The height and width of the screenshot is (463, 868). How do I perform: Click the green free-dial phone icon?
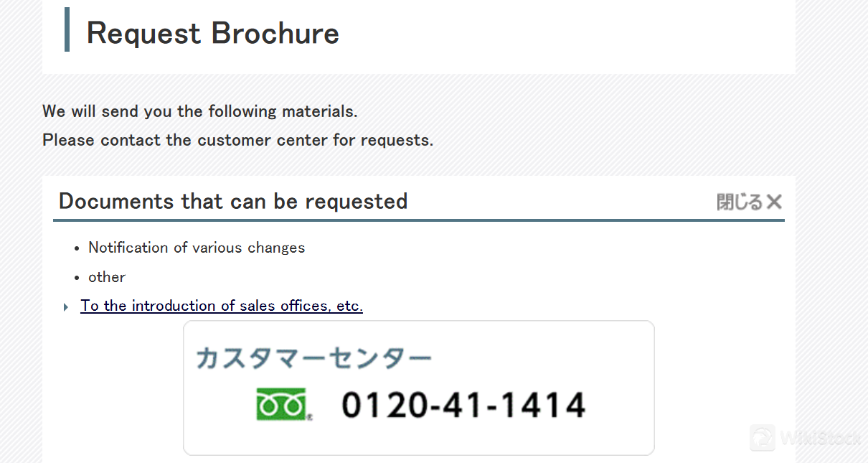click(281, 404)
